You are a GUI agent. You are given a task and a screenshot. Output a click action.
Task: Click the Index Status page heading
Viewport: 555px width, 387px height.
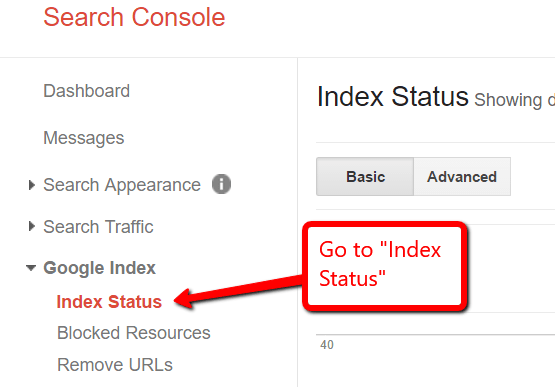point(393,96)
